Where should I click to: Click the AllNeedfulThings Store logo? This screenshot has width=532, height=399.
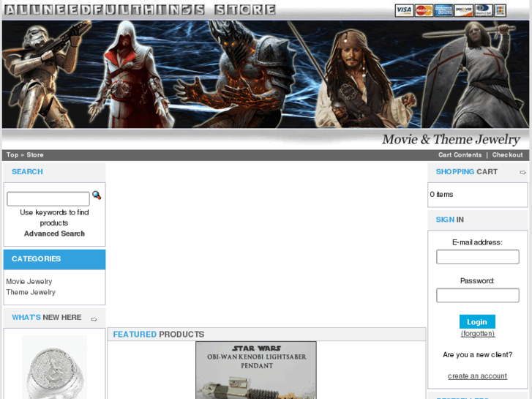pyautogui.click(x=140, y=10)
